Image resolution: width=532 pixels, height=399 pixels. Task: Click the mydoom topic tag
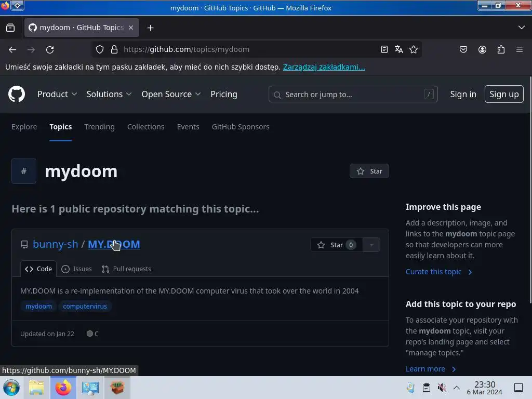(38, 307)
